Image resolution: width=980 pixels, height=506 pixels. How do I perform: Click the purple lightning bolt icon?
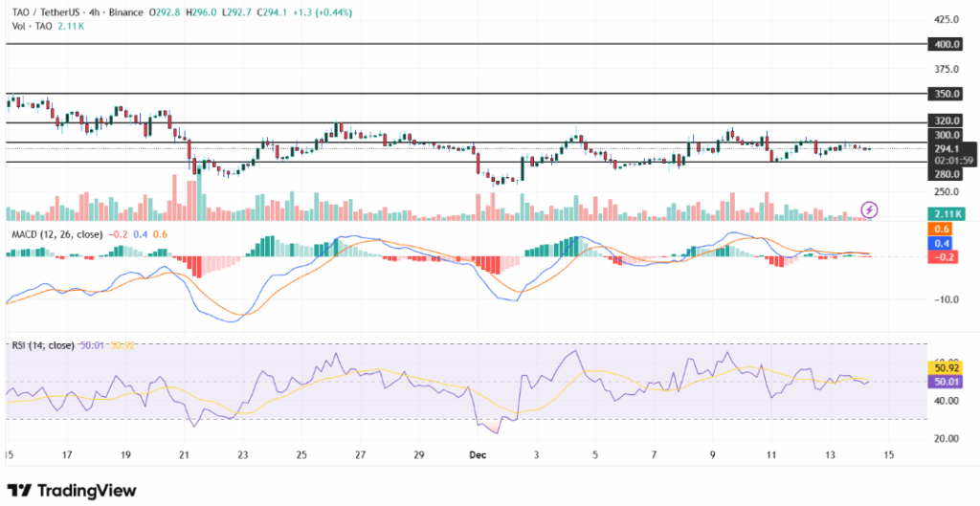pyautogui.click(x=869, y=209)
